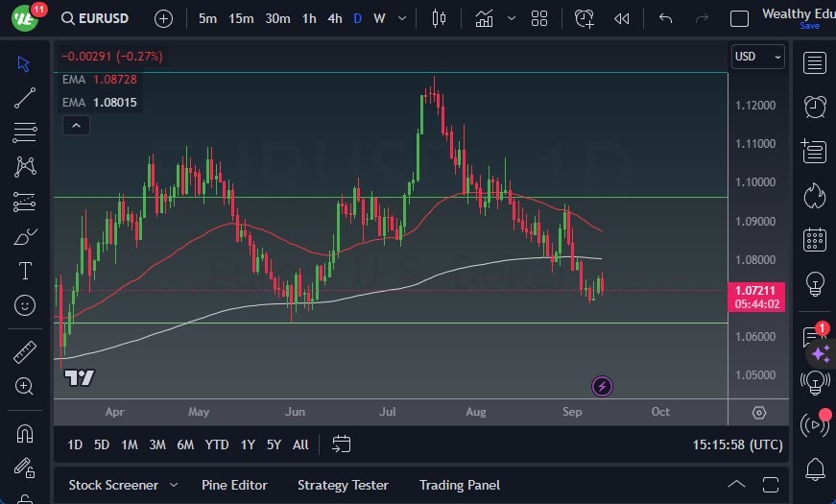Open the calendar panel in right sidebar

(815, 239)
